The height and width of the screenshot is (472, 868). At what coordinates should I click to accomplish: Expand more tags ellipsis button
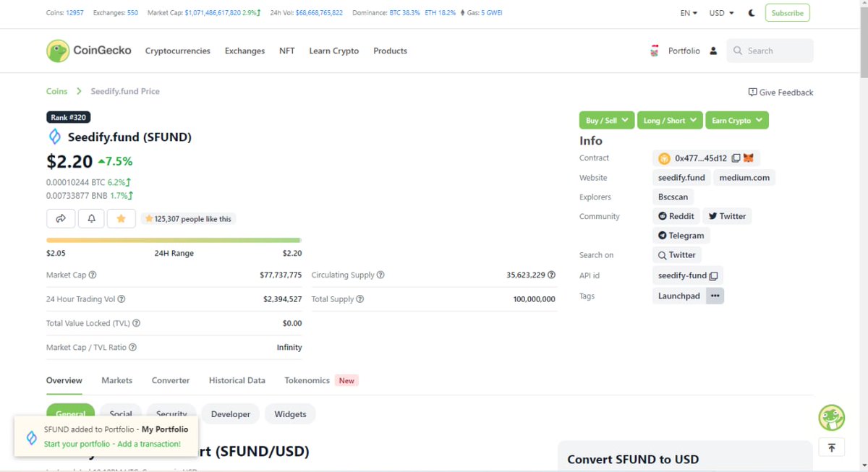715,296
